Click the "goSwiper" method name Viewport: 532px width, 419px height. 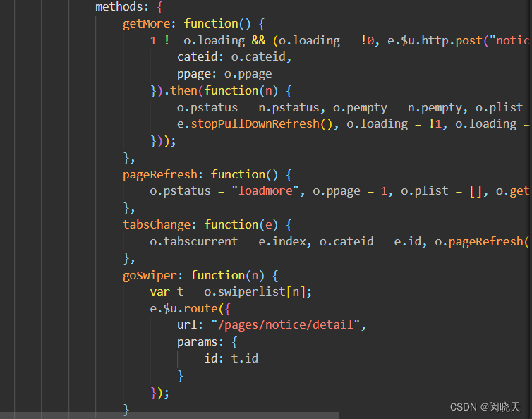(x=150, y=275)
